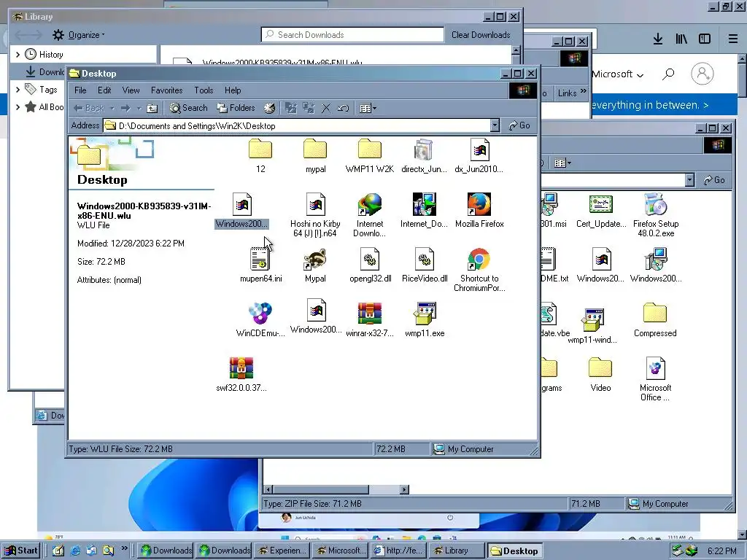Switch to Experien... taskbar button

[x=282, y=551]
